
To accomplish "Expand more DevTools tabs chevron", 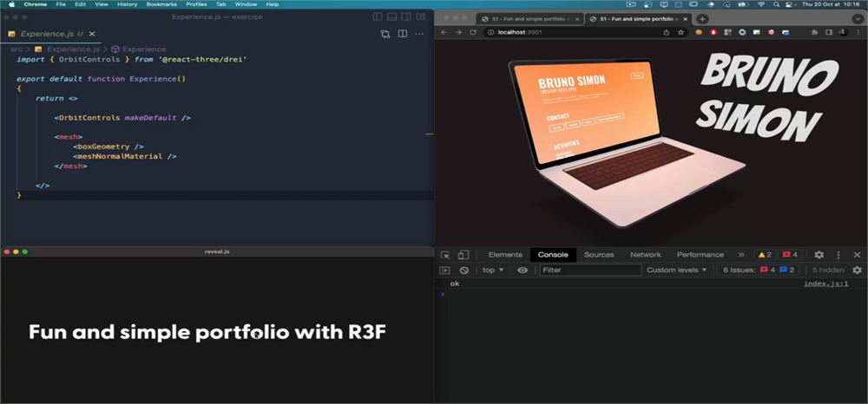I will [x=741, y=255].
